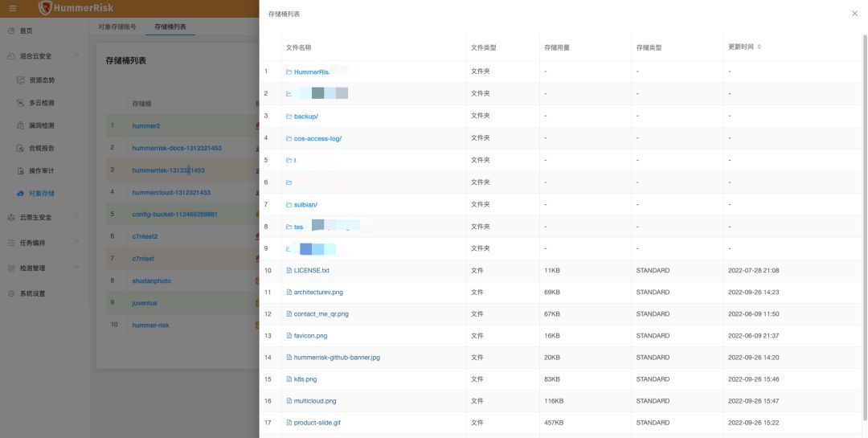Click the 457KB size cell
868x438 pixels.
point(554,423)
